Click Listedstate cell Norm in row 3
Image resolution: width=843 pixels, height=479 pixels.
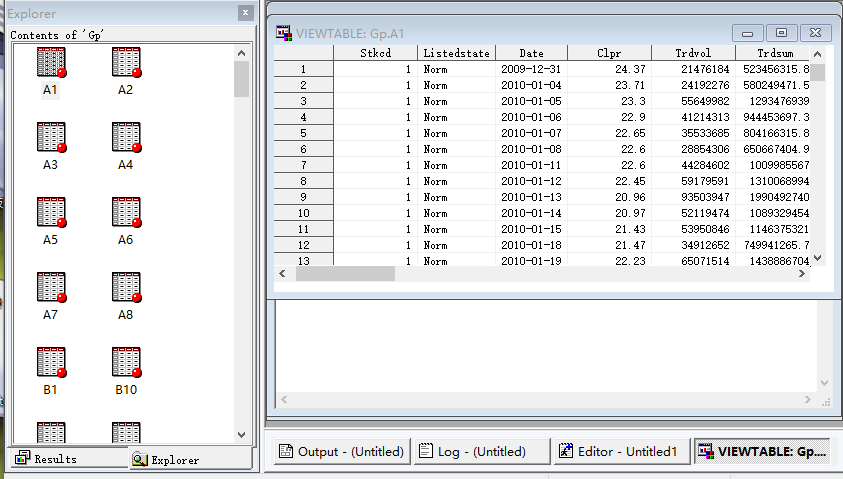[x=456, y=101]
